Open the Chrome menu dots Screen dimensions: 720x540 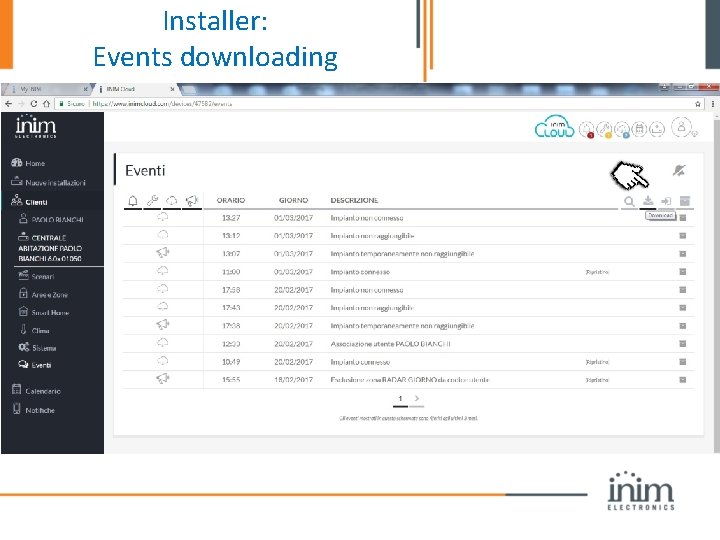pyautogui.click(x=713, y=104)
